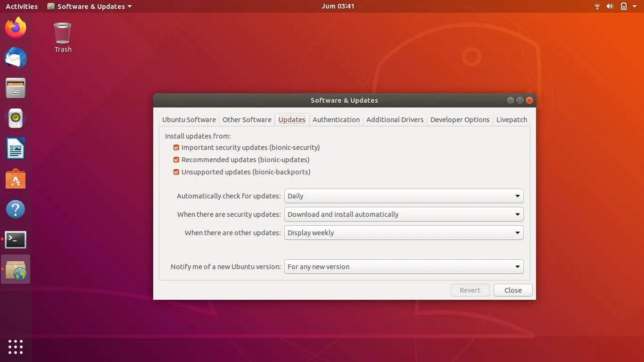Go to Additional Drivers tab
Viewport: 644px width, 362px height.
tap(395, 120)
